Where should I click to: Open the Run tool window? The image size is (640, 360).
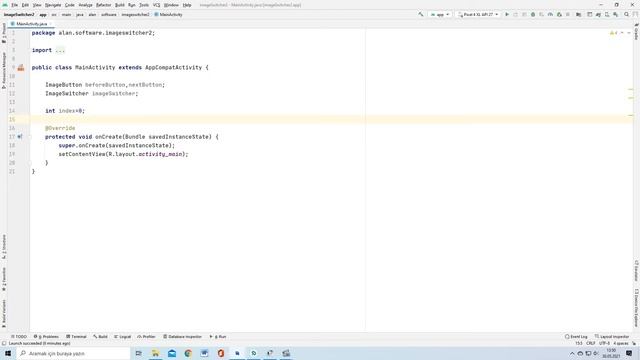tap(218, 337)
